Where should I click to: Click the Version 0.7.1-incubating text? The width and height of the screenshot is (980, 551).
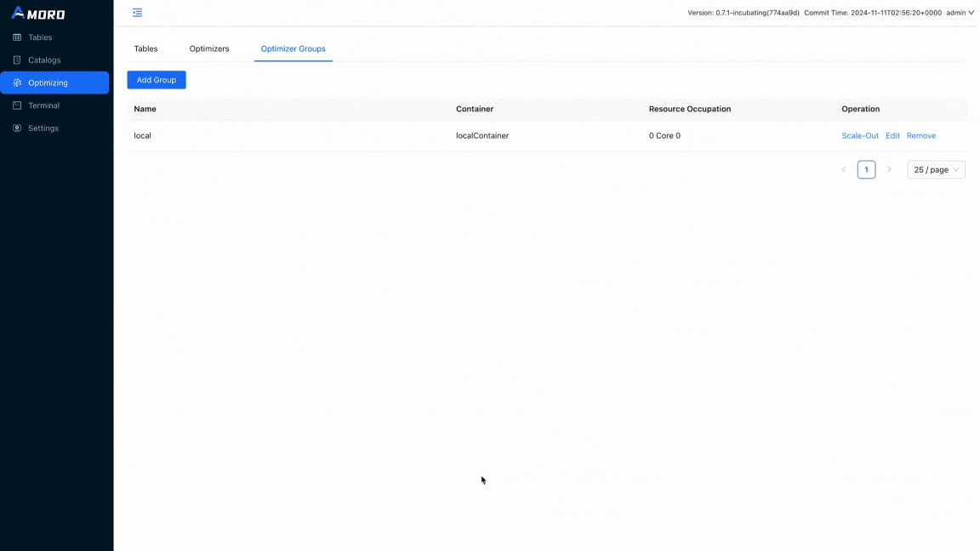pyautogui.click(x=744, y=13)
